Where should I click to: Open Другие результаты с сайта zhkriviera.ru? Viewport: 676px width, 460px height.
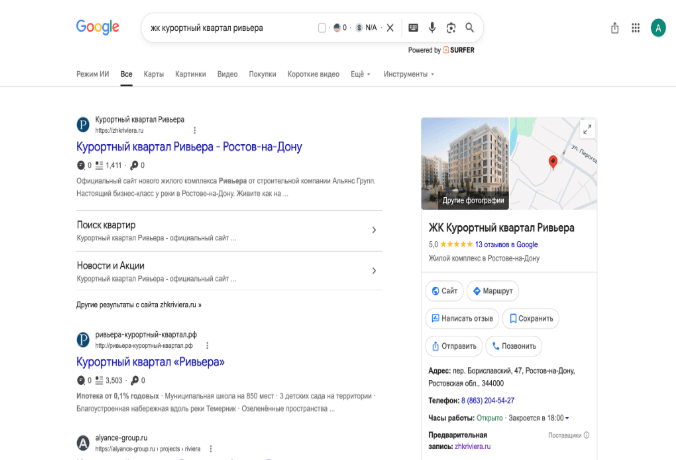[x=138, y=305]
